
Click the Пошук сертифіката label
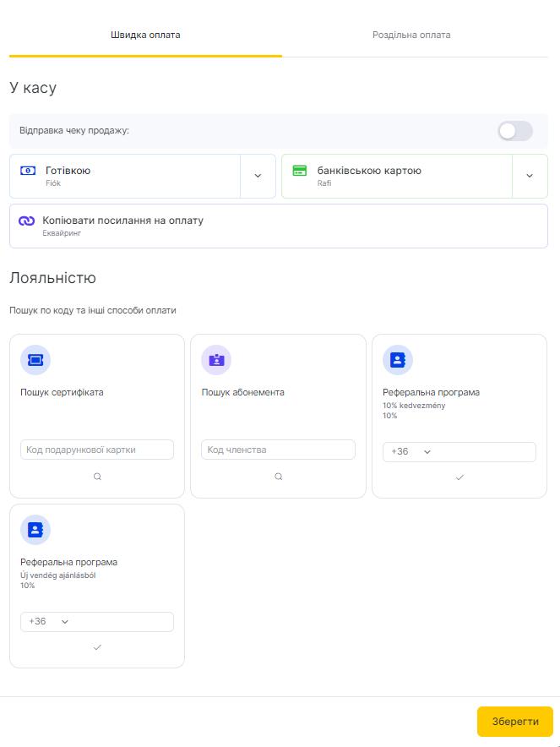[62, 392]
